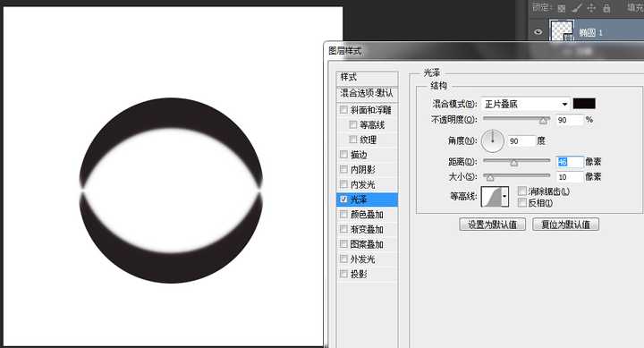The height and width of the screenshot is (348, 644).
Task: Select the 内阴影 style label
Action: tap(362, 170)
